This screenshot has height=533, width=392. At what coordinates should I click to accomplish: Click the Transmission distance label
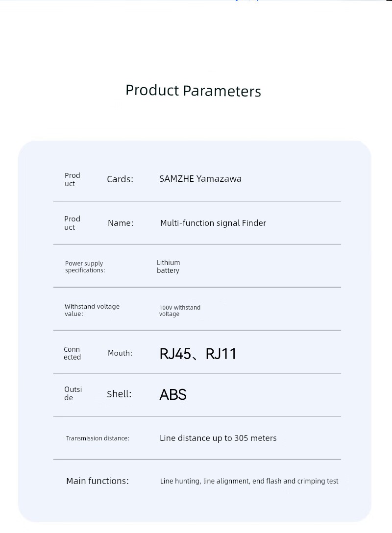98,438
